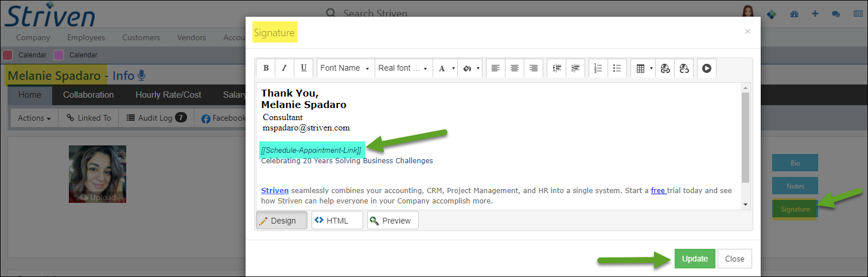The height and width of the screenshot is (277, 868).
Task: Click the scroll down arrow in editor
Action: (x=745, y=204)
